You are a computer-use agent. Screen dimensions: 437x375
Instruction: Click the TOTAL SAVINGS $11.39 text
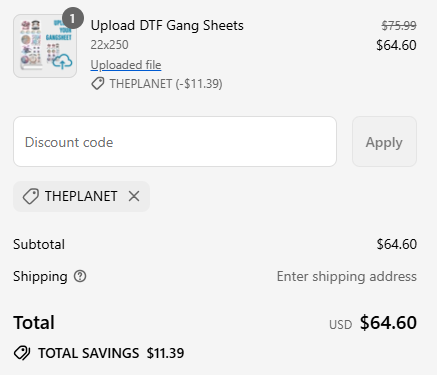click(111, 353)
